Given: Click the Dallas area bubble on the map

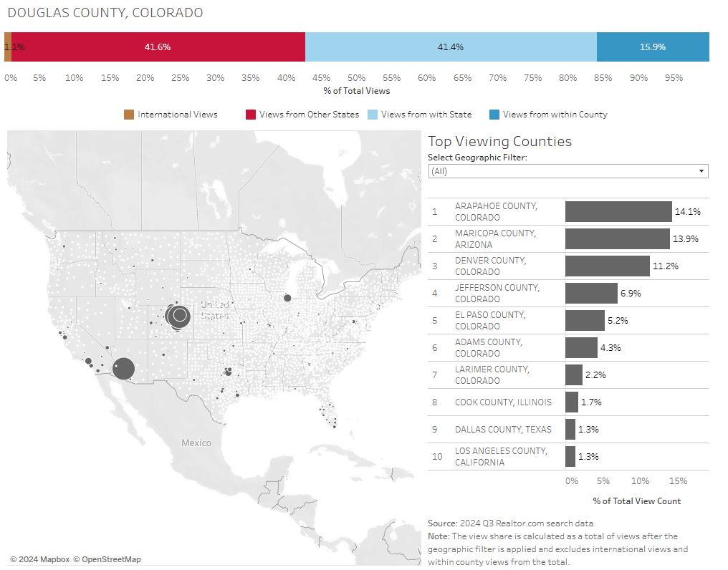Looking at the screenshot, I should [x=228, y=372].
